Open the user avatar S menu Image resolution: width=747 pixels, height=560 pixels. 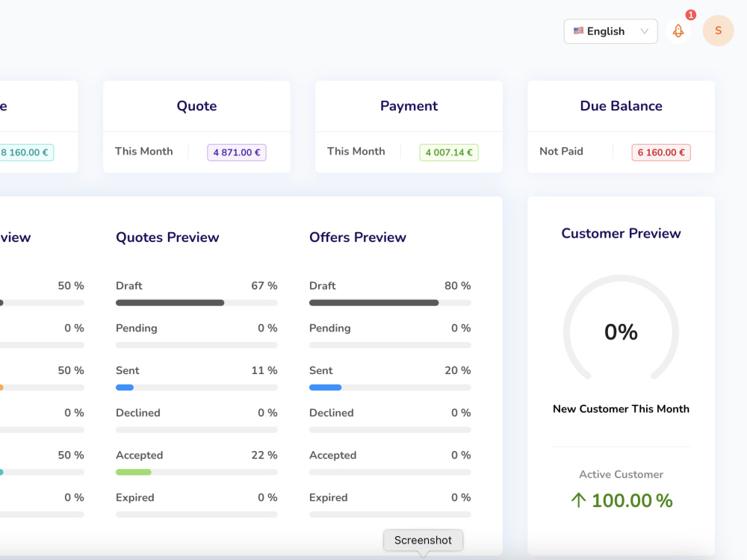718,31
